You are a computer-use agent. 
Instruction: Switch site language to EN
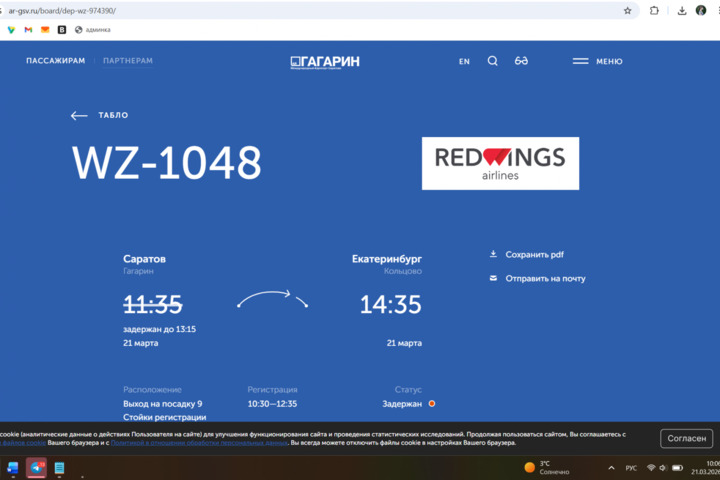coord(464,62)
